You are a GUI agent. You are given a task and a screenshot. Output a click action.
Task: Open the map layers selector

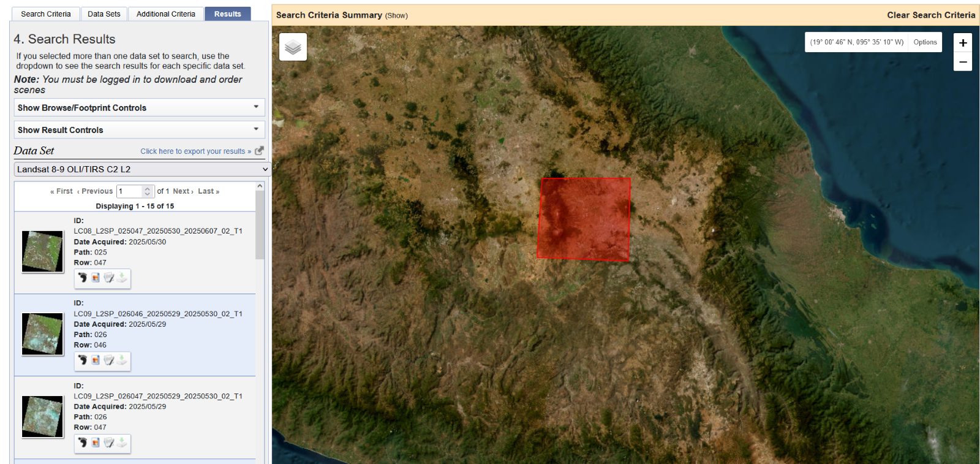tap(293, 47)
